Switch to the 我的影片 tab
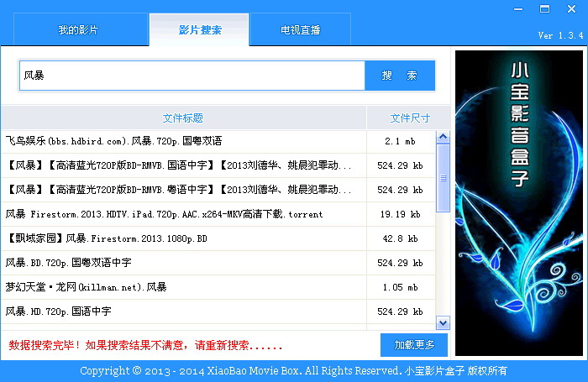 pos(81,29)
